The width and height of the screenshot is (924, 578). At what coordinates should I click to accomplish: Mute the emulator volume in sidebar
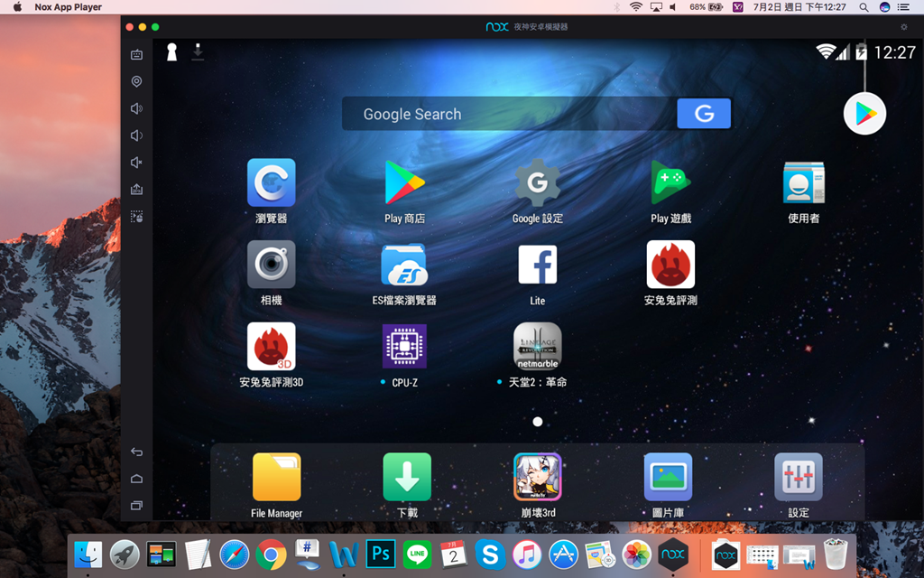tap(136, 163)
